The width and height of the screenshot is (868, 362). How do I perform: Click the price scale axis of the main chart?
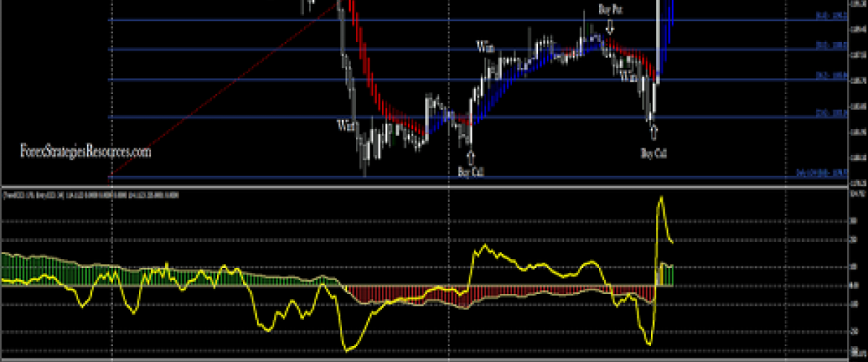coord(857,94)
